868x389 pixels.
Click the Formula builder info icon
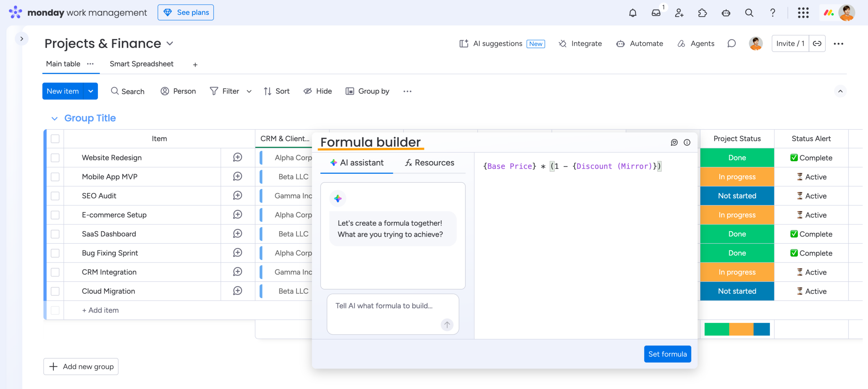pyautogui.click(x=687, y=142)
